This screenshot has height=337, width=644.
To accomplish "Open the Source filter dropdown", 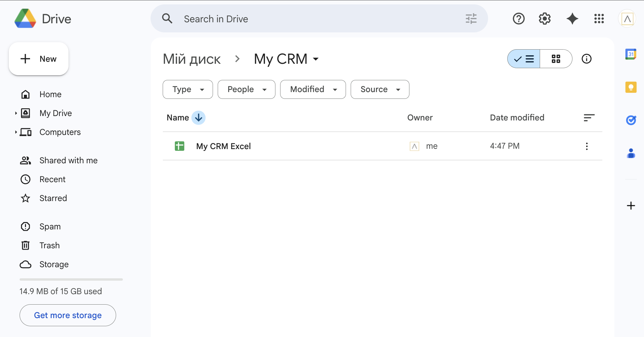I will point(380,89).
